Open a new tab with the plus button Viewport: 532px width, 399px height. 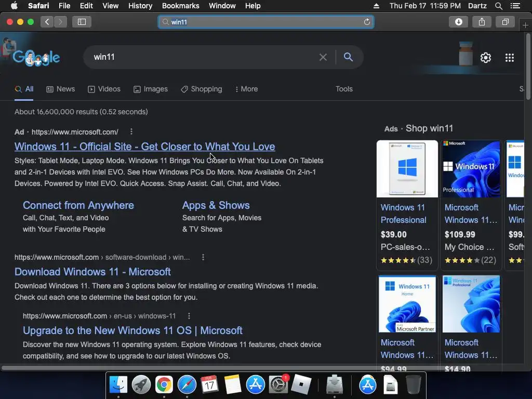click(525, 25)
